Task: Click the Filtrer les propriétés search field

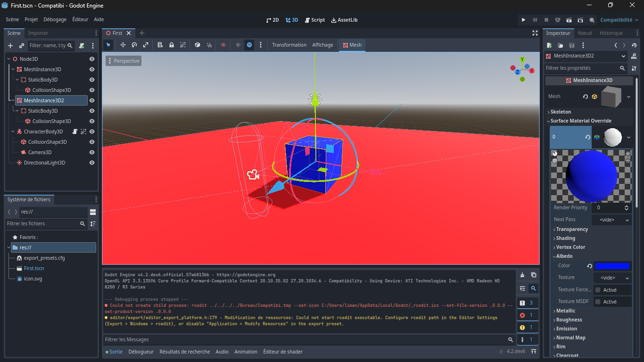Action: (585, 68)
